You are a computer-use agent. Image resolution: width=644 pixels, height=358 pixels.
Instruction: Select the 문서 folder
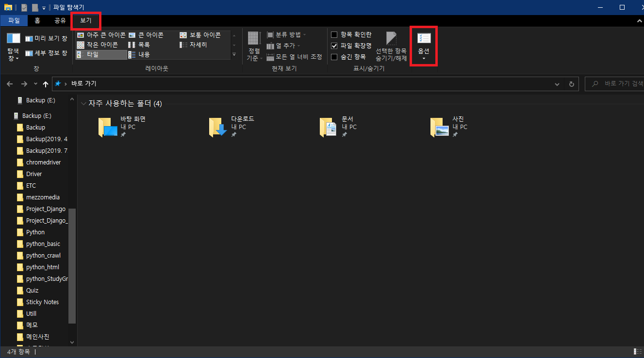[x=339, y=127]
